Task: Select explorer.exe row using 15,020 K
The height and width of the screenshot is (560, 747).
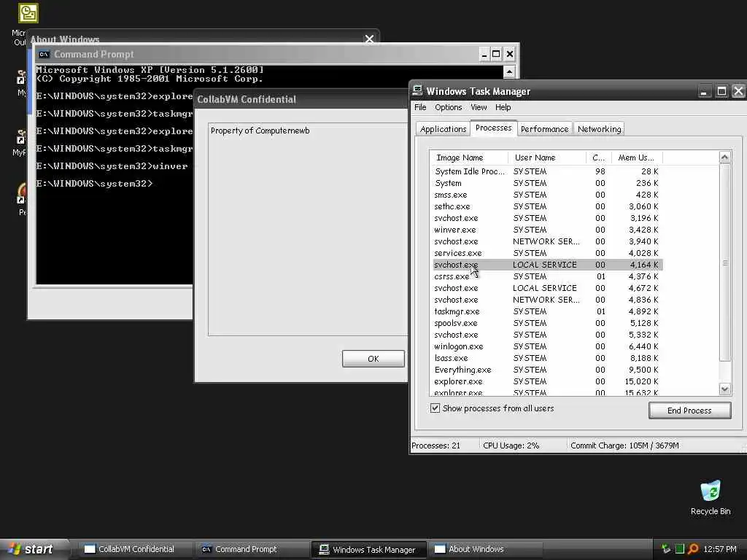Action: coord(546,381)
